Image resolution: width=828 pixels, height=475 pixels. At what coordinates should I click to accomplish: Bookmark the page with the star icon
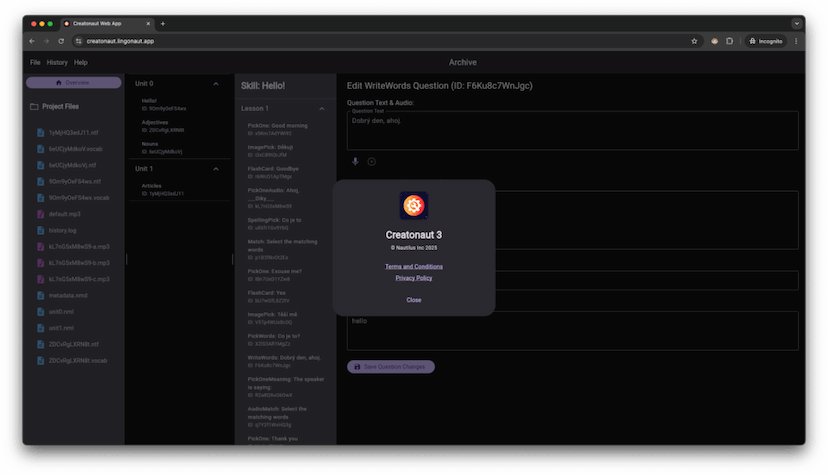tap(694, 41)
